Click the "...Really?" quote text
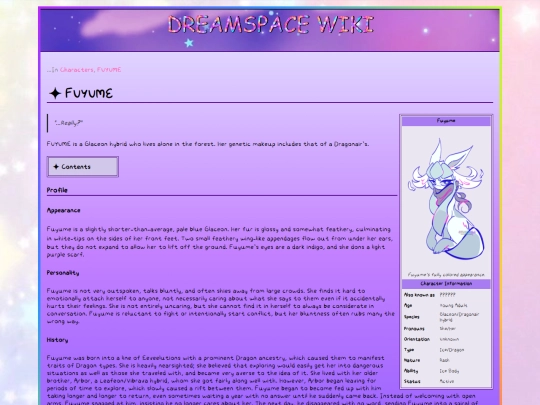Image resolution: width=540 pixels, height=405 pixels. (69, 123)
